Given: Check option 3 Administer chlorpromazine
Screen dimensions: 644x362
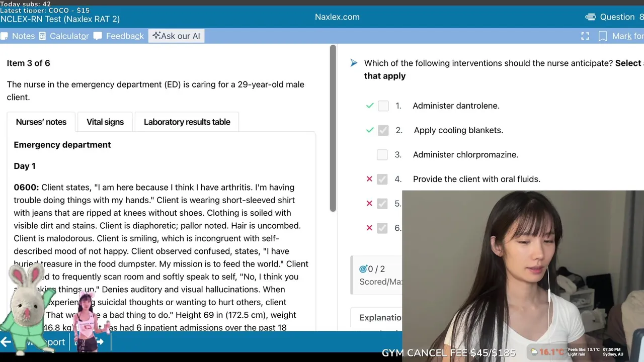Looking at the screenshot, I should point(382,155).
